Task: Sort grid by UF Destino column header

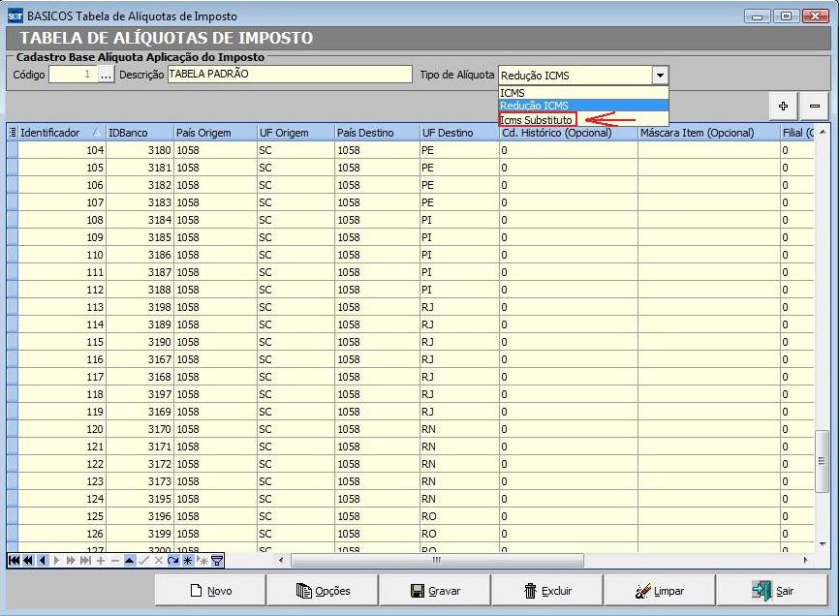Action: coord(457,133)
